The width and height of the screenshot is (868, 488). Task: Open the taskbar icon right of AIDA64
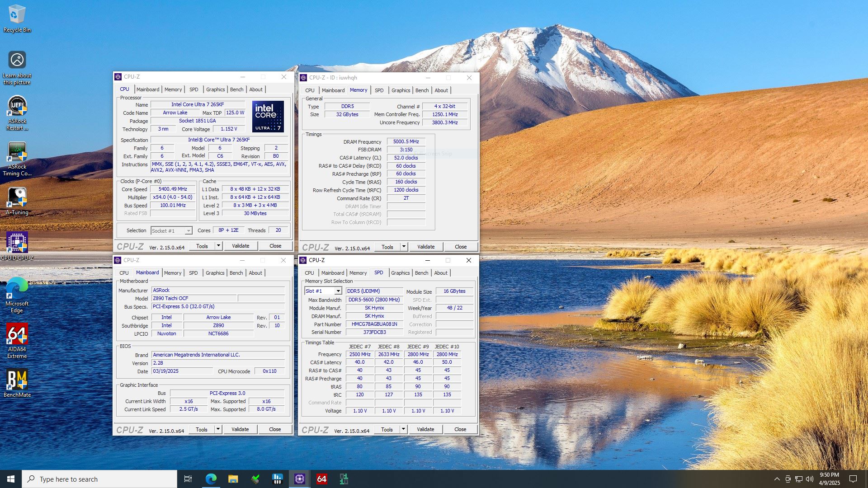pyautogui.click(x=344, y=479)
